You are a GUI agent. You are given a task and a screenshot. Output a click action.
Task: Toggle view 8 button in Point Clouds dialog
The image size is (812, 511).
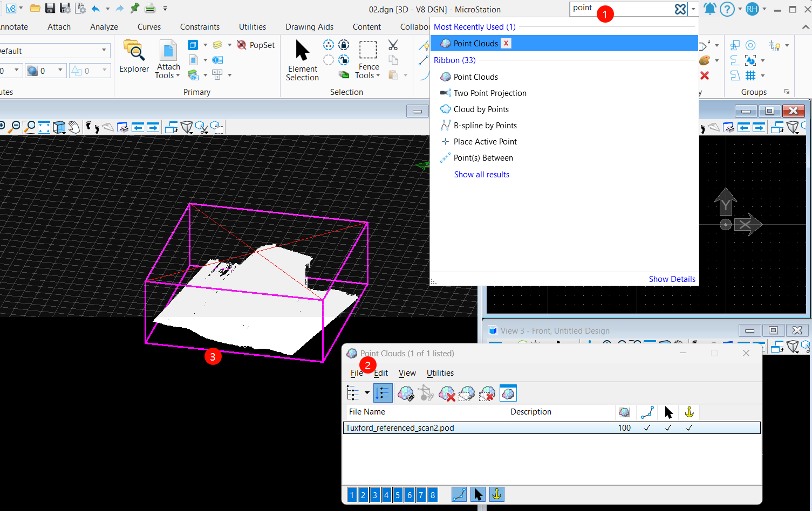coord(433,495)
